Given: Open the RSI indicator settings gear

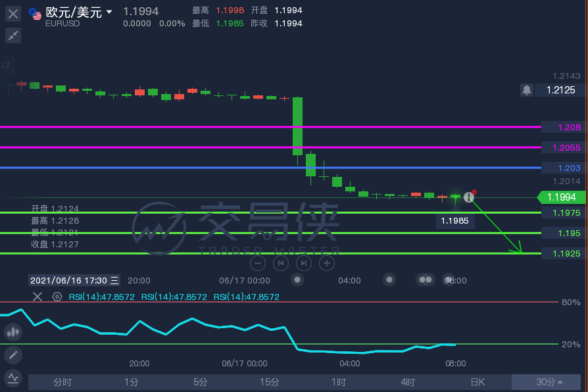Looking at the screenshot, I should click(x=57, y=297).
